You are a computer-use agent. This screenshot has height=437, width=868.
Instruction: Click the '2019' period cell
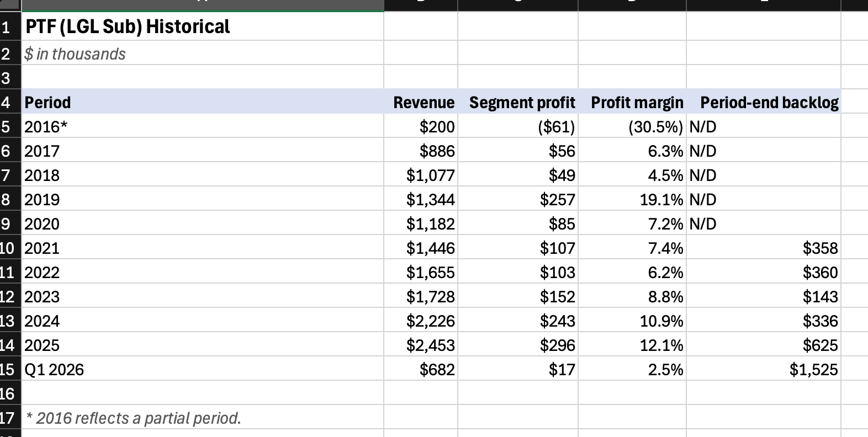click(x=203, y=199)
